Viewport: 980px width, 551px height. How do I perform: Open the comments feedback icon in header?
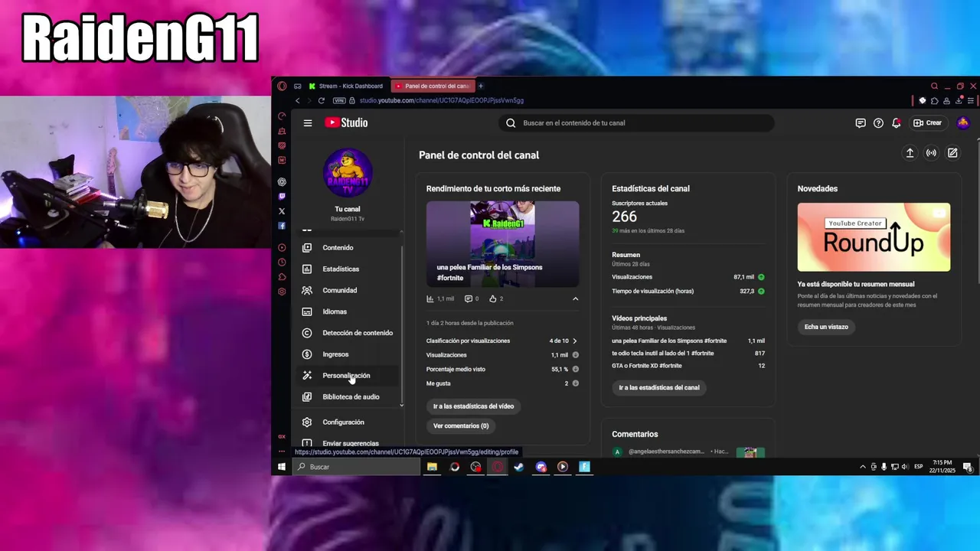[x=861, y=122]
